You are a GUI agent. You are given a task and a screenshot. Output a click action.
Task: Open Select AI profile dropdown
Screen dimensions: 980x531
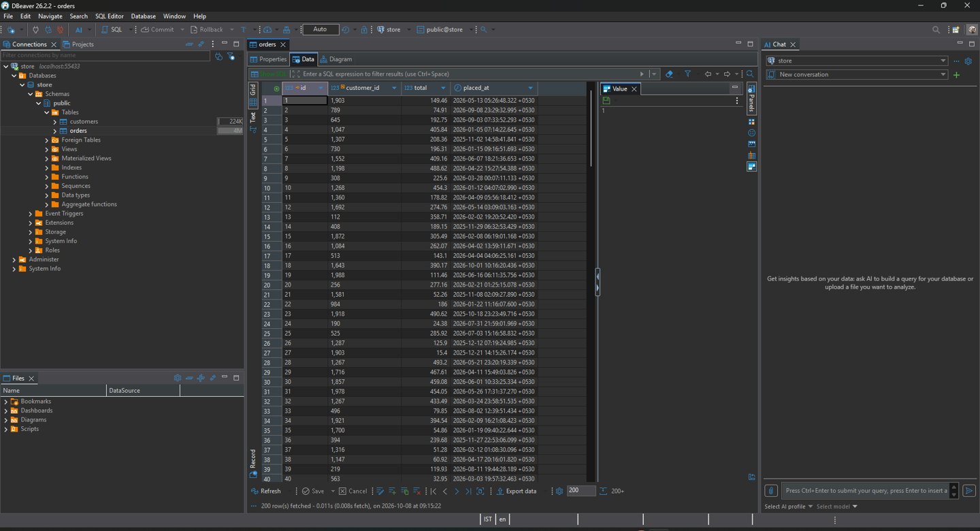coord(788,506)
